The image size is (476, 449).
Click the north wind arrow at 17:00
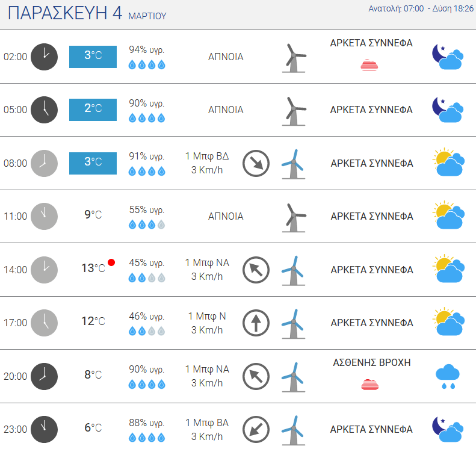256,323
